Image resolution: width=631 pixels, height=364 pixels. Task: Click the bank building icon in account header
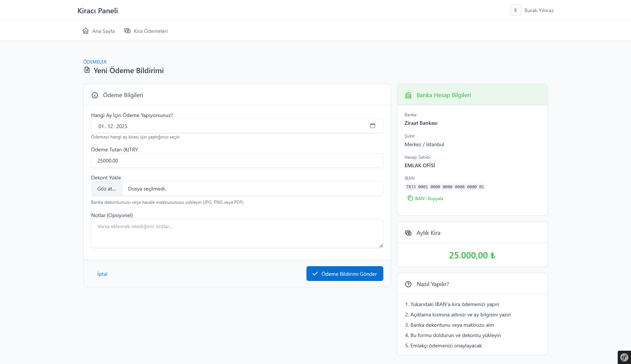click(408, 95)
